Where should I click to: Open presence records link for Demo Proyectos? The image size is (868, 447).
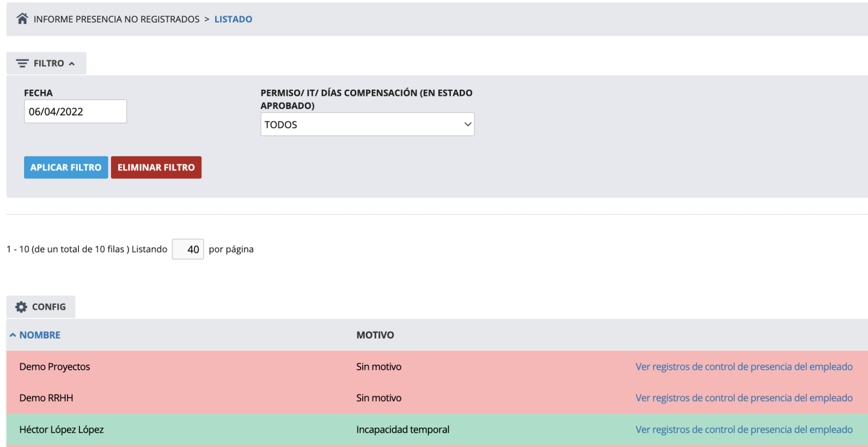point(744,366)
